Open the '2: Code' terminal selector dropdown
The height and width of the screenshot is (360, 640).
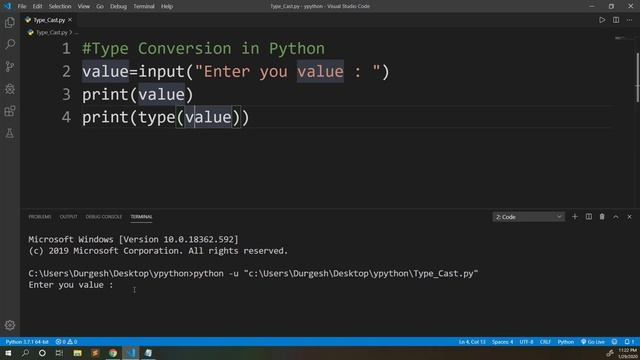[x=529, y=217]
